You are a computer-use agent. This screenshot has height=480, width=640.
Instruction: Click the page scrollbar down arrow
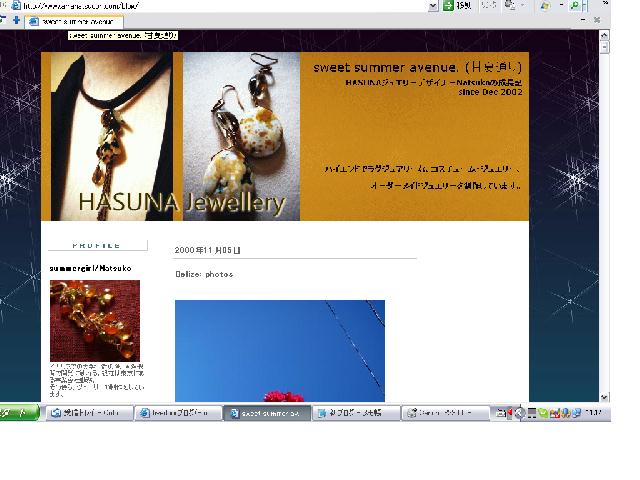click(604, 397)
